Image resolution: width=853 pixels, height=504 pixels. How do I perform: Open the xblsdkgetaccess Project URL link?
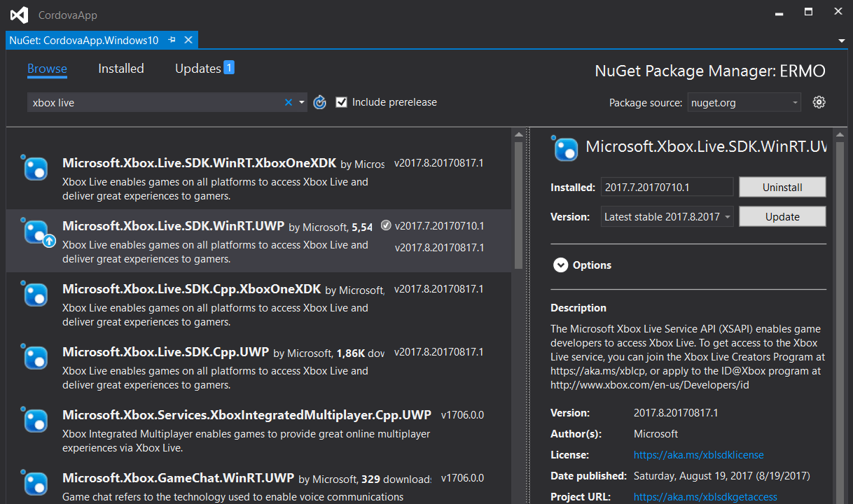[705, 497]
